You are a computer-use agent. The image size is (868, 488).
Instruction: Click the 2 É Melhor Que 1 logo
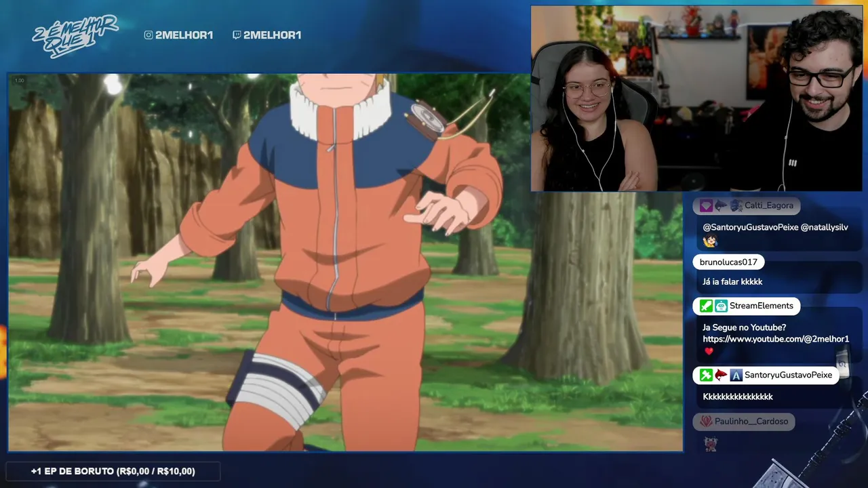tap(75, 35)
